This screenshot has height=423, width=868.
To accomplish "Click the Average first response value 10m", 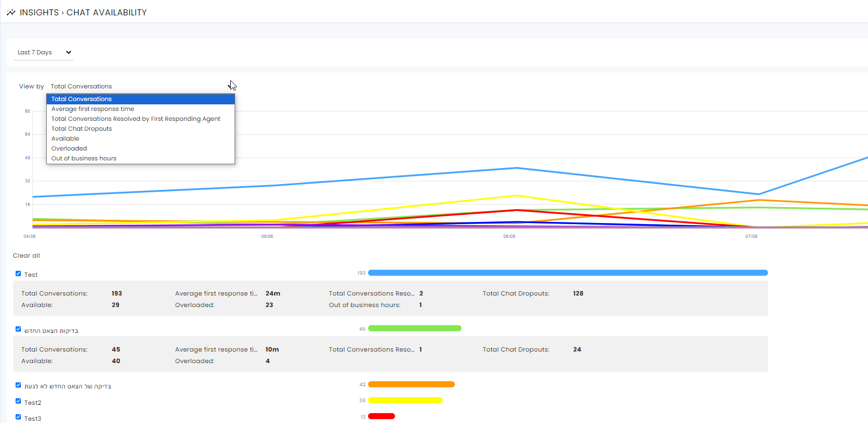I will coord(272,349).
